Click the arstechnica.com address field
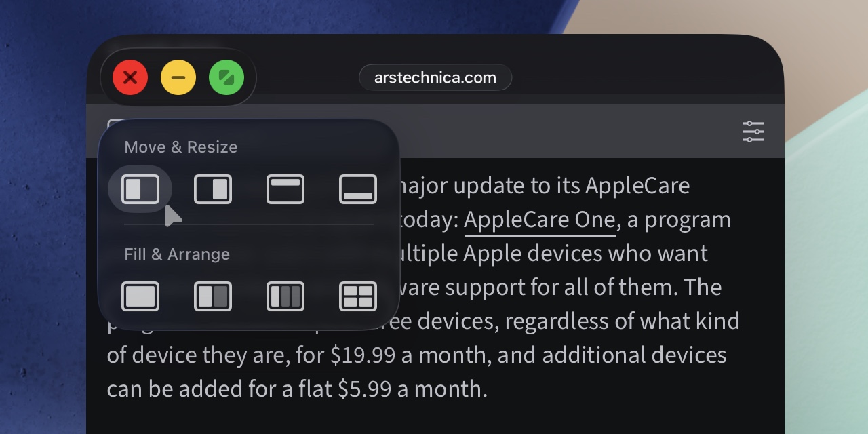The width and height of the screenshot is (868, 434). [x=435, y=77]
